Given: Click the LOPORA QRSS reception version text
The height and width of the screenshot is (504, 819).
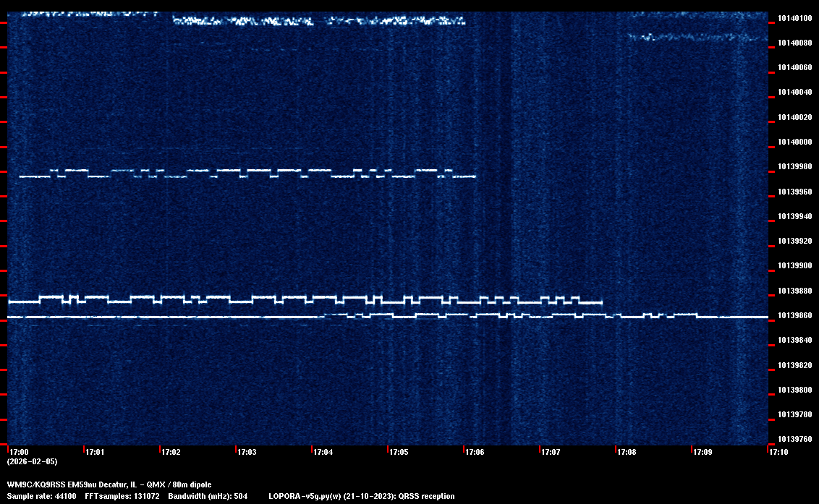Looking at the screenshot, I should 361,497.
